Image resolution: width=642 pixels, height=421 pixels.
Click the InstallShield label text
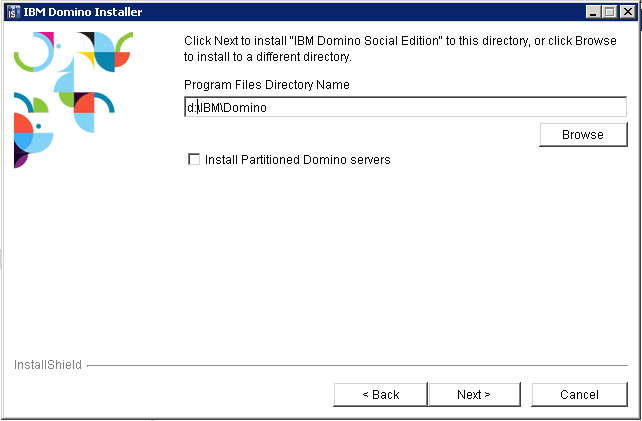point(48,364)
